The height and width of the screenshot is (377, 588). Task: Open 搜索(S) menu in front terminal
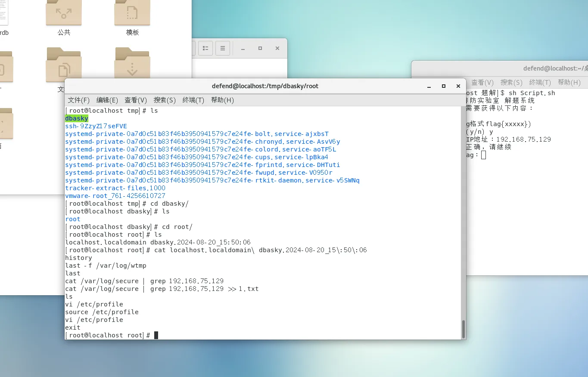[x=165, y=100]
